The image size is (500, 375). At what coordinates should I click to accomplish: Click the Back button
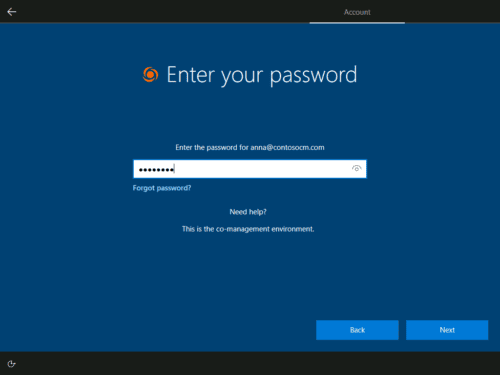coord(357,330)
